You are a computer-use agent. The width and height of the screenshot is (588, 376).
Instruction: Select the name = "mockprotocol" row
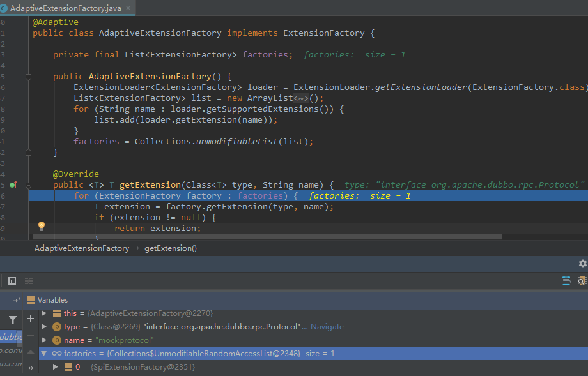[313, 340]
